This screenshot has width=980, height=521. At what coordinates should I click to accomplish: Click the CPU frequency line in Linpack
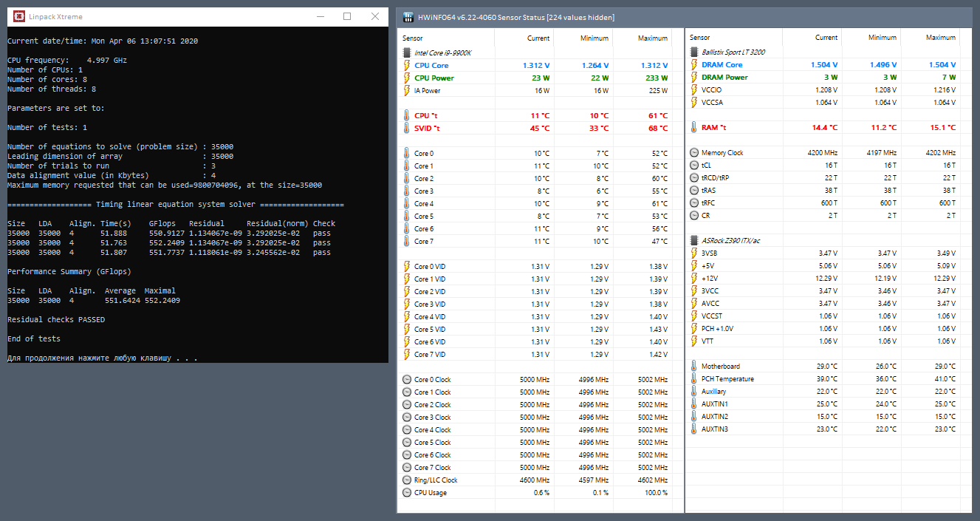tap(67, 60)
